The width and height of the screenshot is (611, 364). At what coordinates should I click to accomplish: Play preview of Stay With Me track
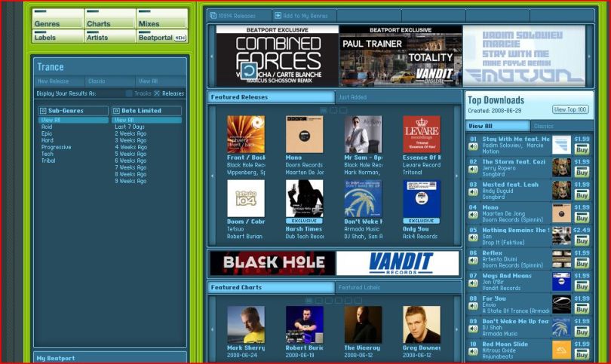pyautogui.click(x=473, y=147)
